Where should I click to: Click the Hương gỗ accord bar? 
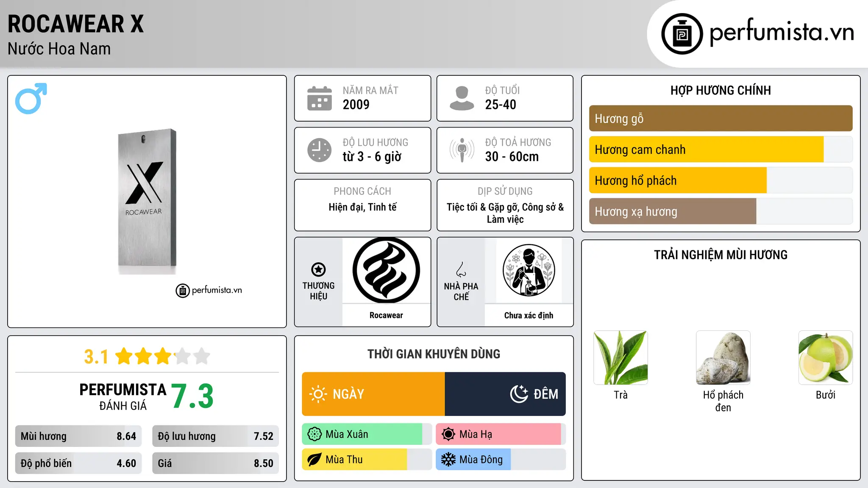[x=721, y=119]
